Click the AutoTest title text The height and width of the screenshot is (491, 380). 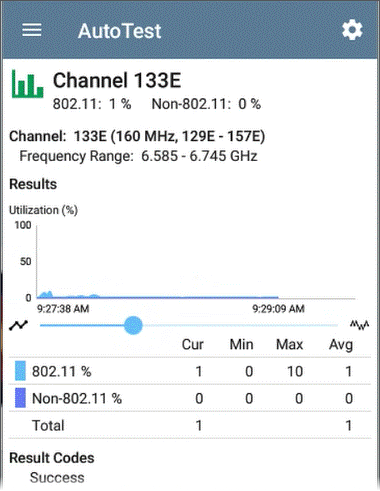pyautogui.click(x=119, y=31)
